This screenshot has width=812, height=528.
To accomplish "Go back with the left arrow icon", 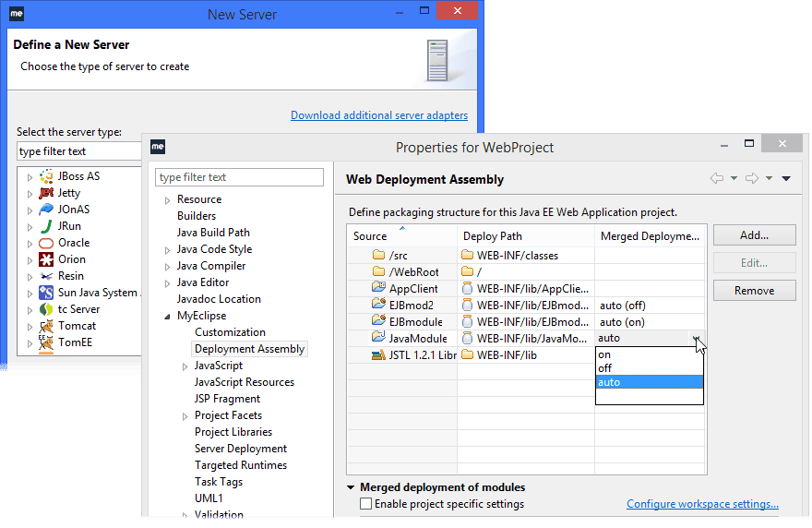I will click(x=717, y=178).
